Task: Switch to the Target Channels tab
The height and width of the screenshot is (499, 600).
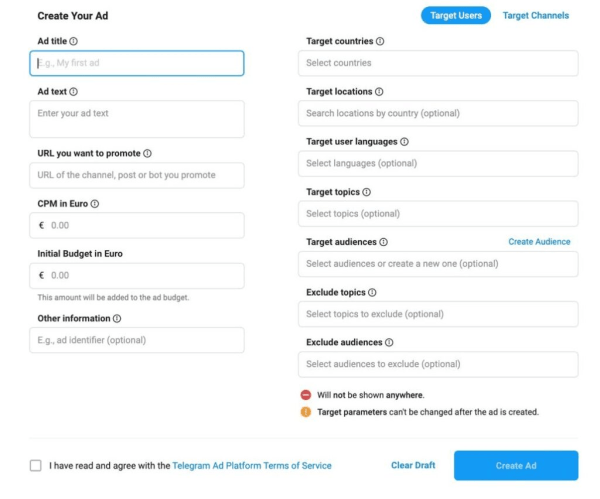Action: pos(536,15)
